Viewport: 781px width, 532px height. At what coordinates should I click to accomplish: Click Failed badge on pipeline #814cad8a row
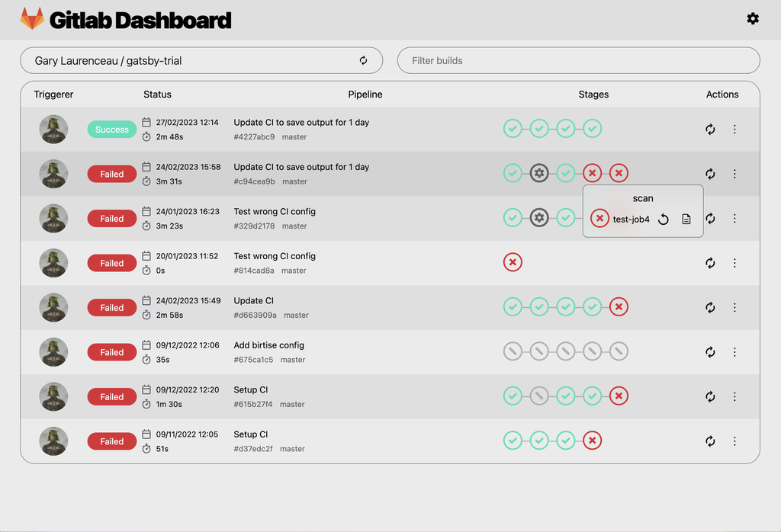pyautogui.click(x=111, y=263)
